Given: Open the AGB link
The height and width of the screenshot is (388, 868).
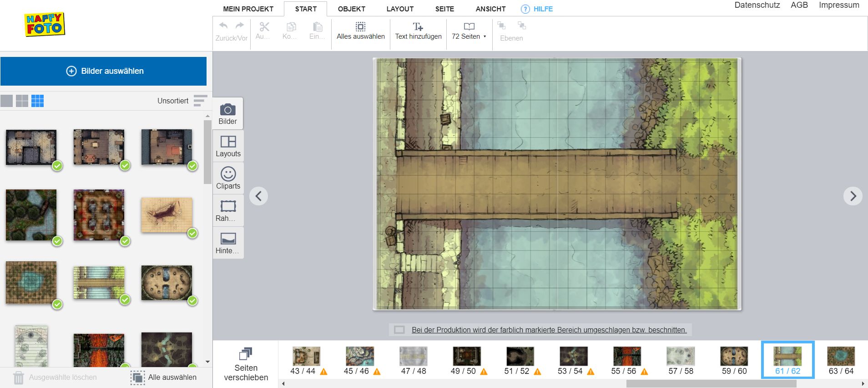Looking at the screenshot, I should tap(799, 5).
